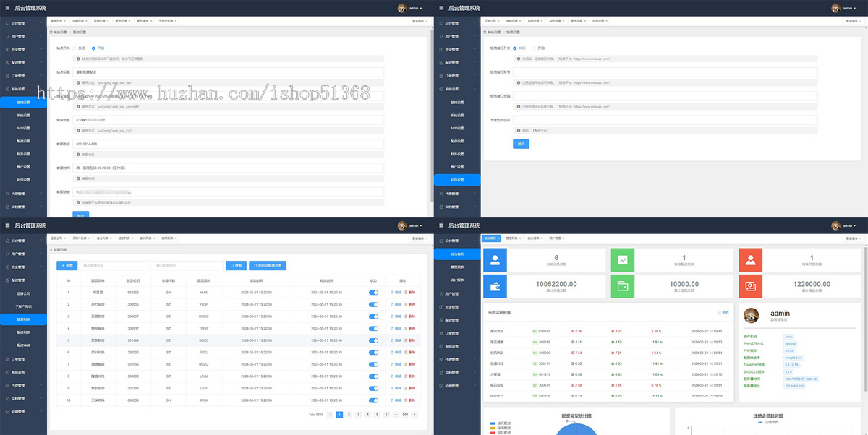Click the hamburger menu icon in 股票列表 panel

[7, 225]
